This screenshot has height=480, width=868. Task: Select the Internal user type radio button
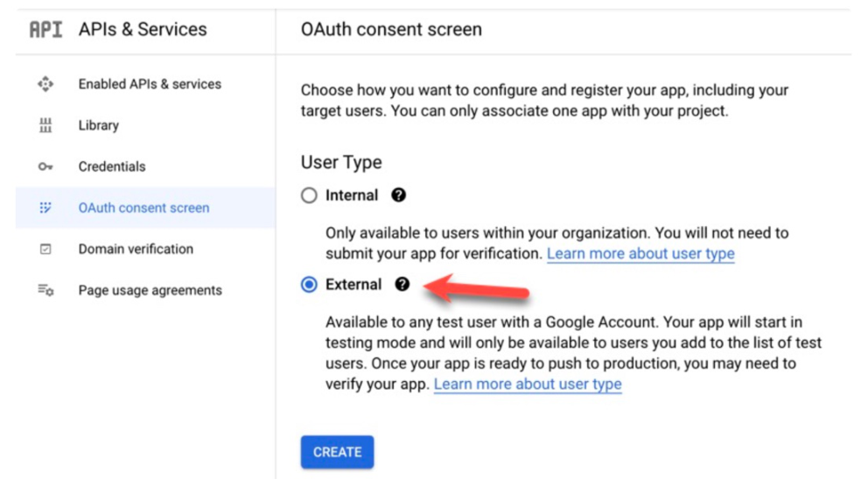coord(309,195)
